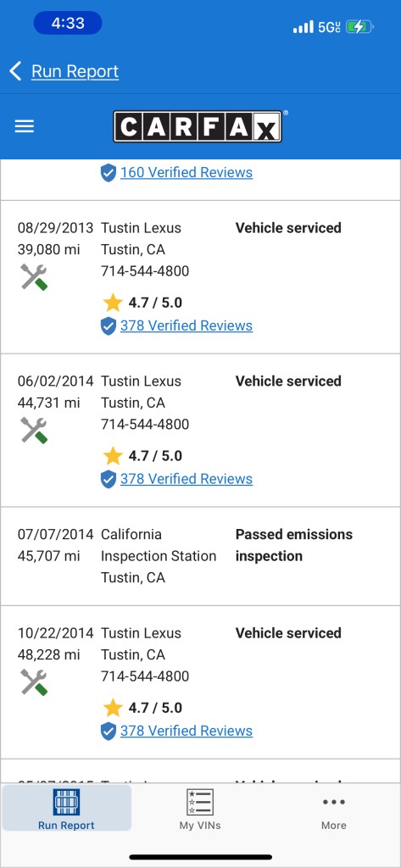Screen dimensions: 401x868
Task: Tap the star rating icon for the 08/29/2013 entry
Action: (x=113, y=303)
